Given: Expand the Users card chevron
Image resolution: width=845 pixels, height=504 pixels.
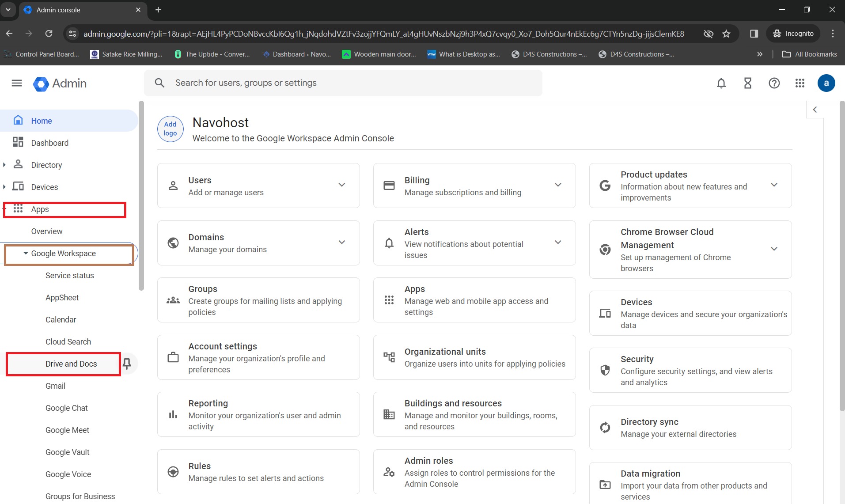Looking at the screenshot, I should click(x=341, y=185).
